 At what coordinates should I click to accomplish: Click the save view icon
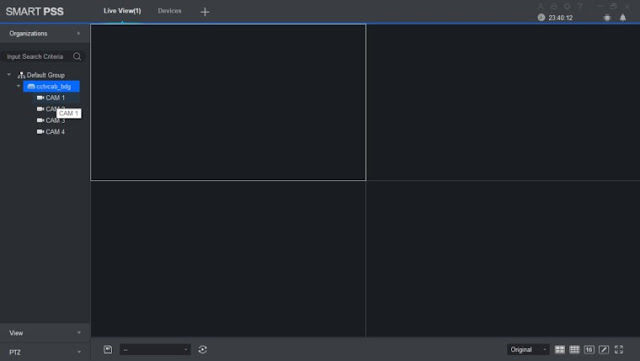108,350
